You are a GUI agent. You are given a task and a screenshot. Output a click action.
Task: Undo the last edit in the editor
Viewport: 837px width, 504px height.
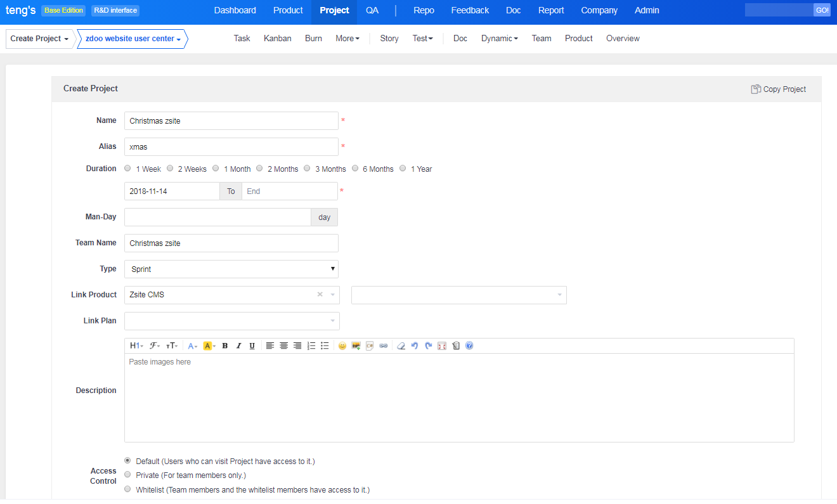415,346
